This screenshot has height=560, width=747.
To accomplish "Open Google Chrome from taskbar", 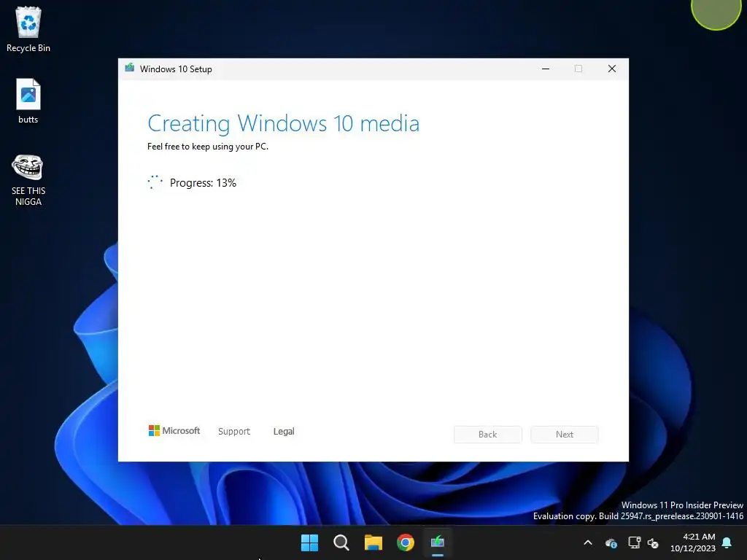I will [406, 542].
